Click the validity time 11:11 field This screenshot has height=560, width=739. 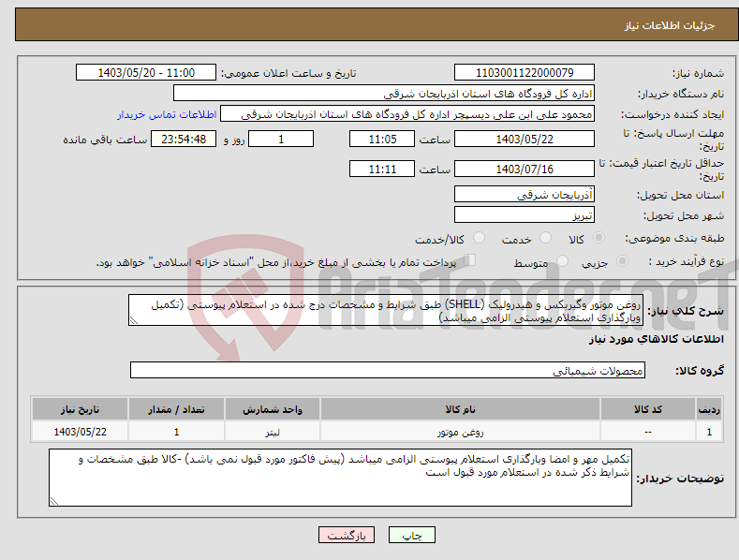click(382, 169)
